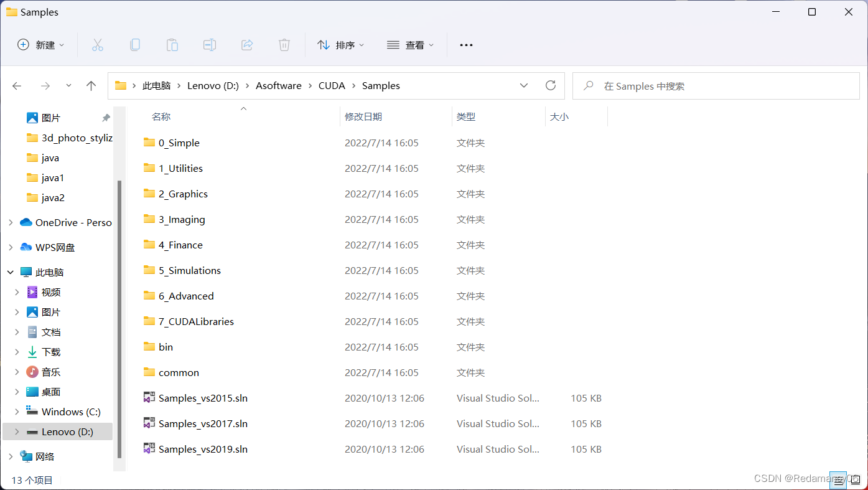Image resolution: width=868 pixels, height=490 pixels.
Task: Click the search magnifier icon
Action: pos(588,86)
